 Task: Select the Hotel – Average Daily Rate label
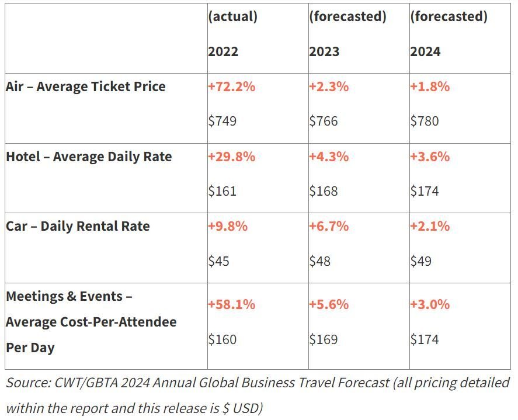tap(89, 157)
